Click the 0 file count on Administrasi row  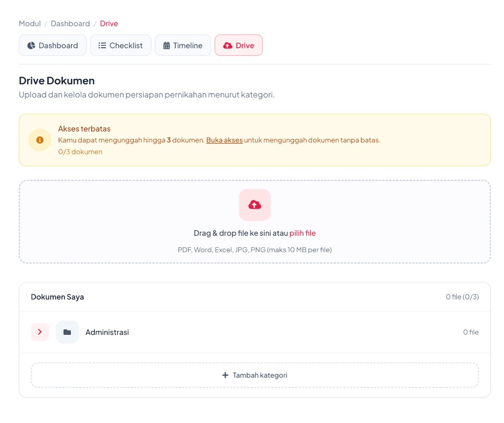tap(471, 332)
